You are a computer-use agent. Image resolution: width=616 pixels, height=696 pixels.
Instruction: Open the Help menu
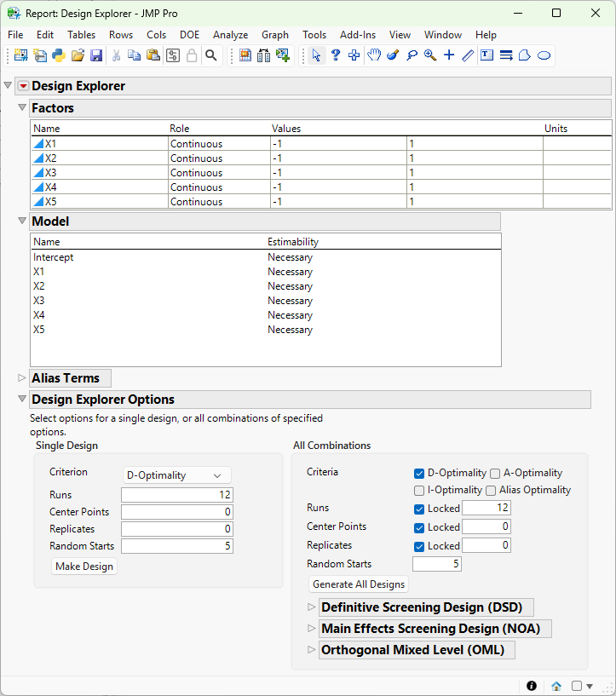coord(486,35)
